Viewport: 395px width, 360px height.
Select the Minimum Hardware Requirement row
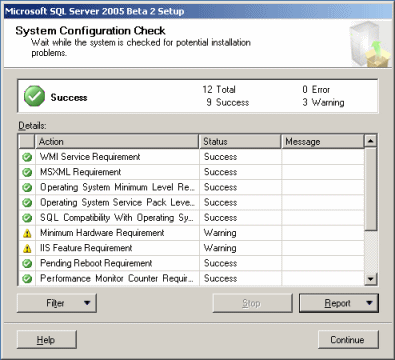click(191, 233)
